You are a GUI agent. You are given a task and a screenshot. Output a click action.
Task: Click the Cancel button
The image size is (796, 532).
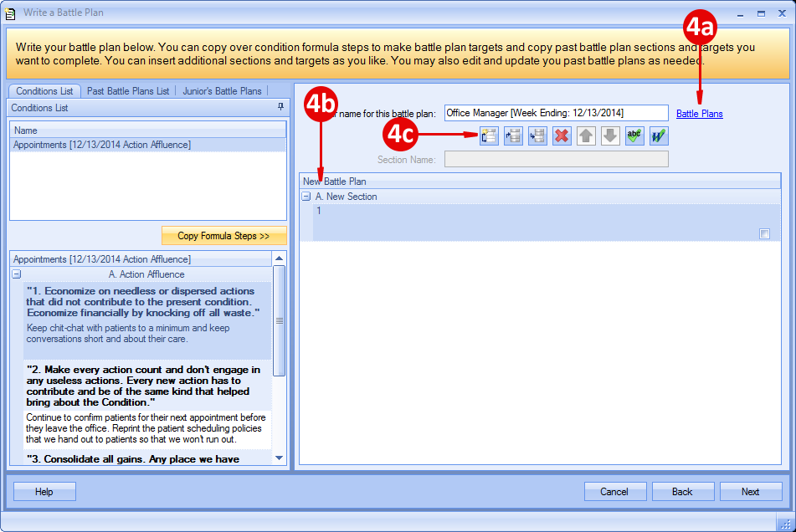tap(614, 491)
